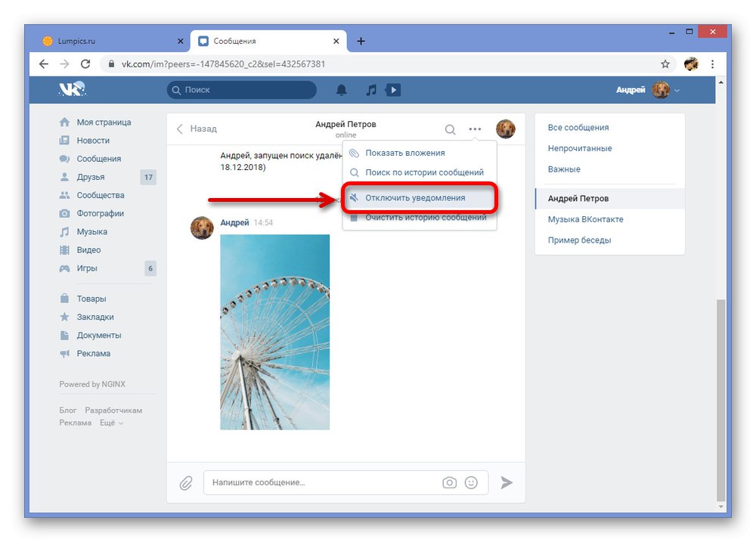The width and height of the screenshot is (756, 542).
Task: Choose Очистить историю сообщений
Action: click(x=420, y=218)
